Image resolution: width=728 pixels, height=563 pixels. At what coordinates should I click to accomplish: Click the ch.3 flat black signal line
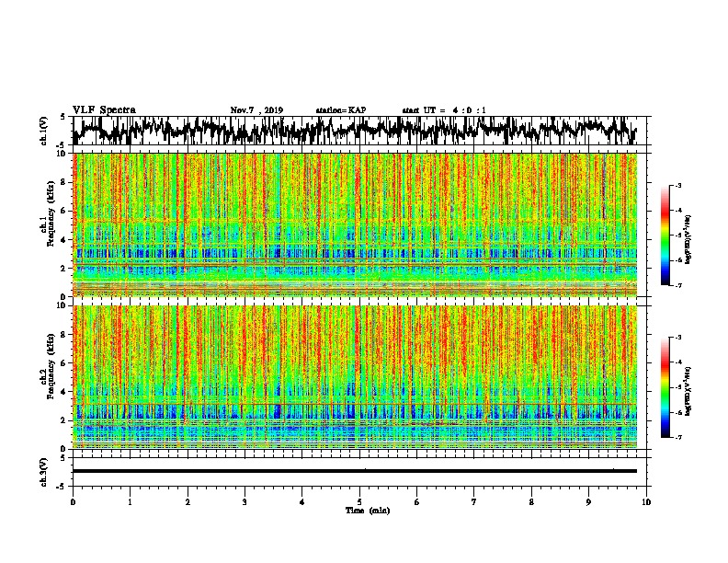355,471
